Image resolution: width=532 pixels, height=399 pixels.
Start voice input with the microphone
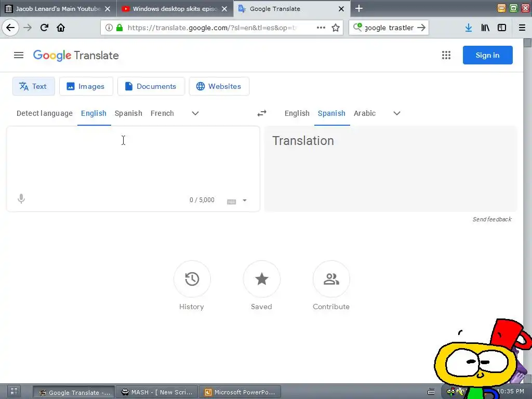click(21, 199)
